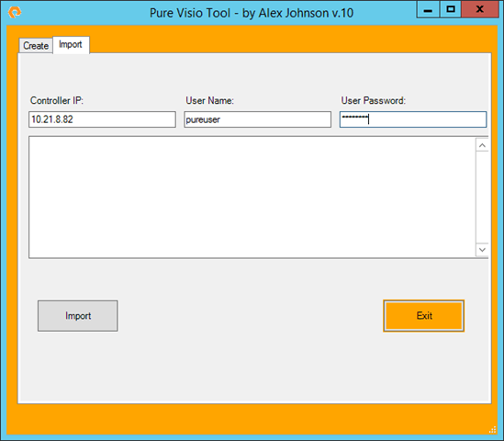Click the Controller IP label
The image size is (504, 441).
pyautogui.click(x=57, y=101)
